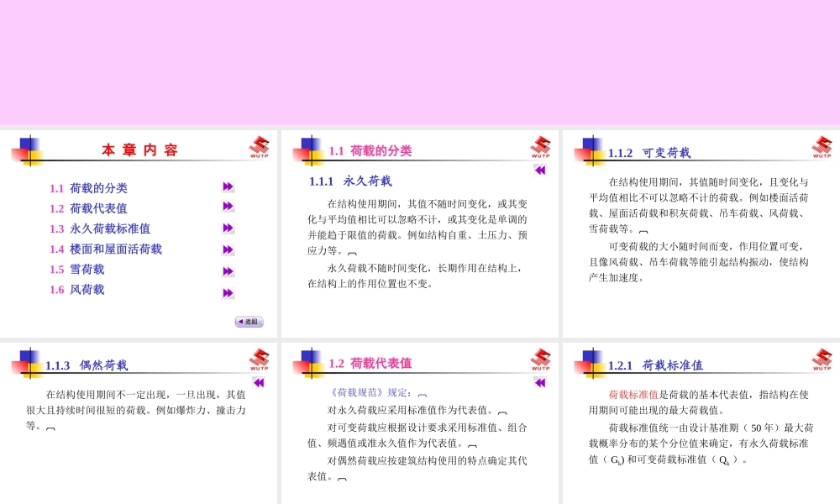Click back arrow on 1.1.3 偶然荷载 slide

[x=259, y=382]
